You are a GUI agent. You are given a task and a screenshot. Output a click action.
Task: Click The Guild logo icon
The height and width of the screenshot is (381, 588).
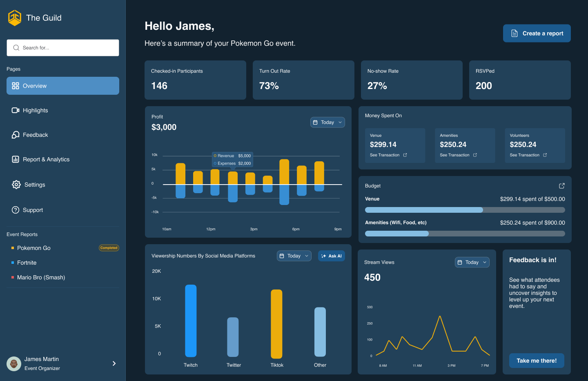[15, 18]
